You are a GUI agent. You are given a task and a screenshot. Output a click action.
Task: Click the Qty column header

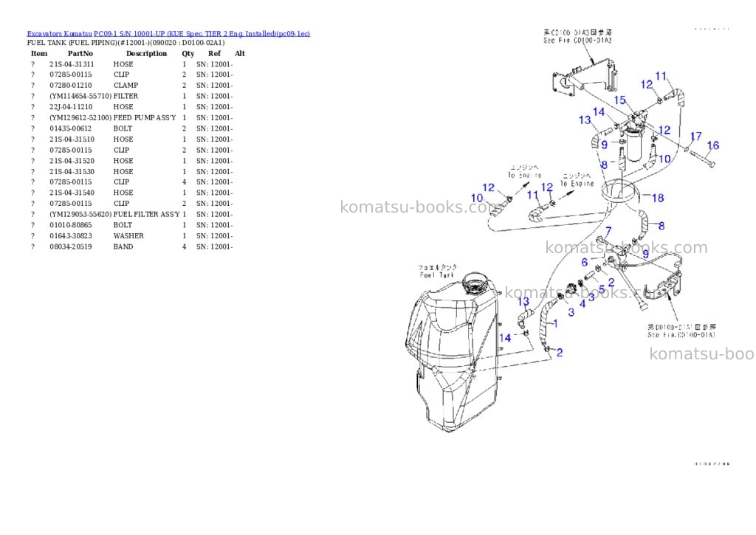(x=188, y=53)
